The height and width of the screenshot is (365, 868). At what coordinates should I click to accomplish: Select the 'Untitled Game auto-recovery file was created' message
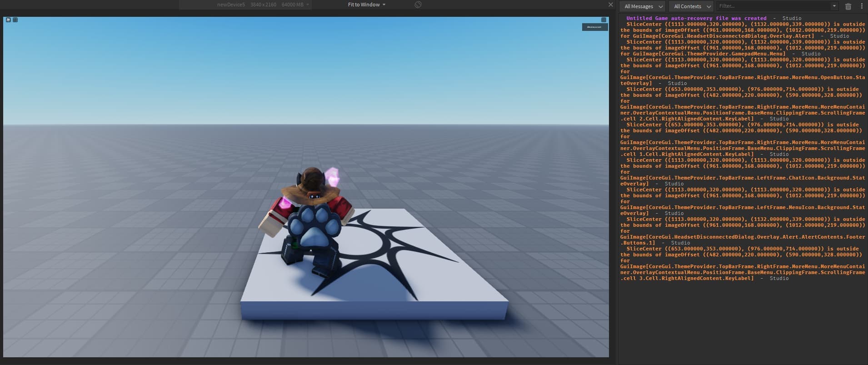[x=696, y=18]
